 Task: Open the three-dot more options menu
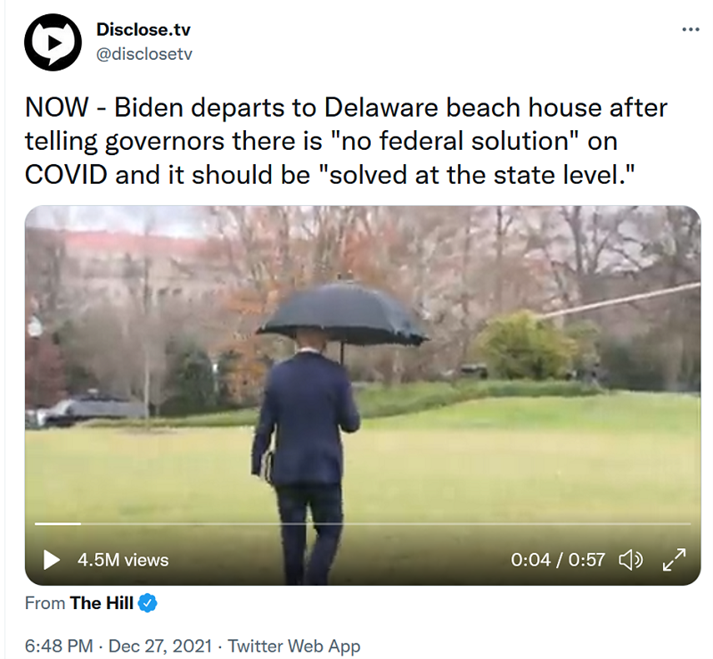(x=691, y=30)
